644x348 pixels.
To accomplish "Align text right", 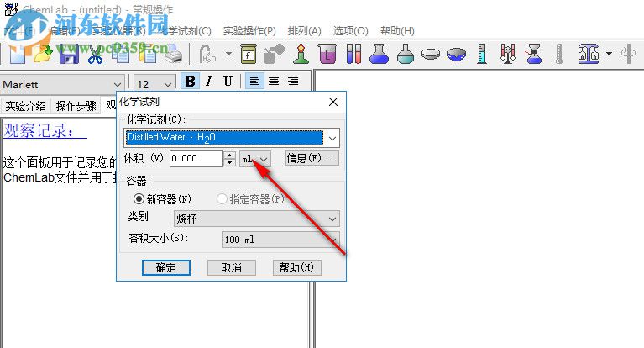I will (293, 81).
